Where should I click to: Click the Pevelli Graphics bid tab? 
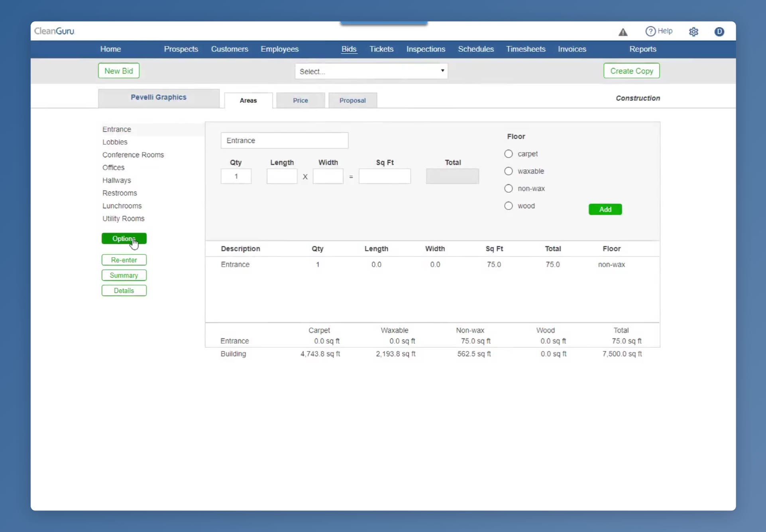point(159,98)
